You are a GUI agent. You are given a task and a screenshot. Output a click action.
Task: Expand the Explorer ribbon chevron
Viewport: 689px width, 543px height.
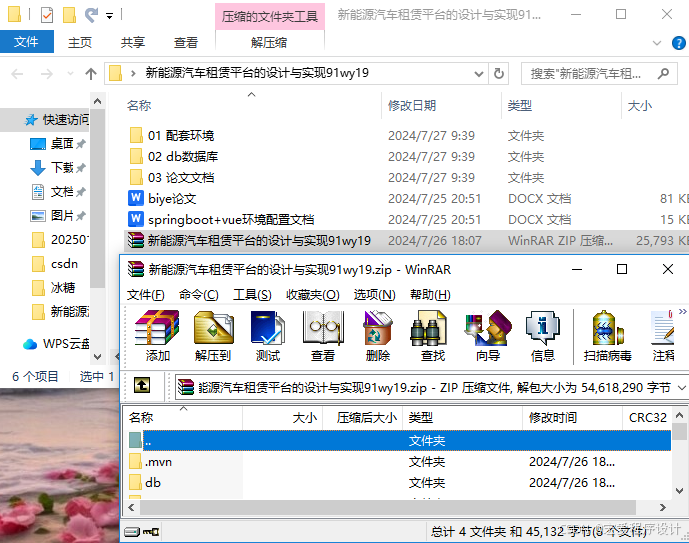pyautogui.click(x=656, y=43)
